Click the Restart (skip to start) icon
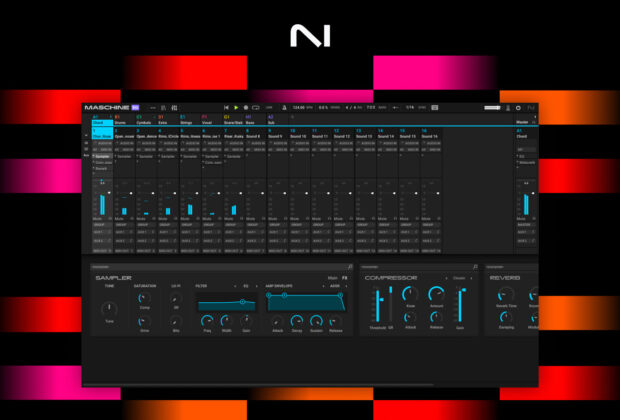 (226, 108)
